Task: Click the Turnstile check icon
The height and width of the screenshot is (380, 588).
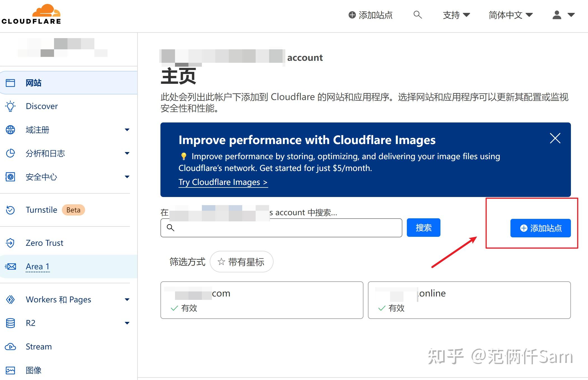Action: click(10, 210)
